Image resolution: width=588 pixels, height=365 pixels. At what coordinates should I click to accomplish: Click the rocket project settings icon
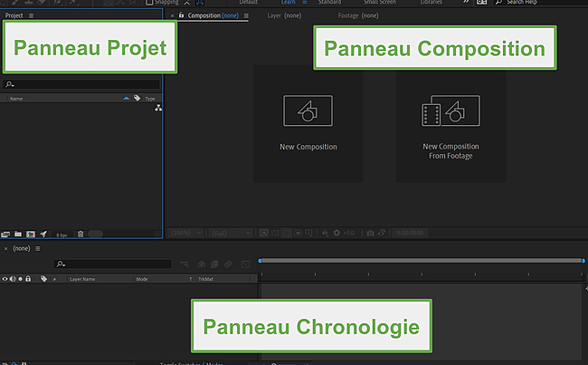click(x=43, y=234)
